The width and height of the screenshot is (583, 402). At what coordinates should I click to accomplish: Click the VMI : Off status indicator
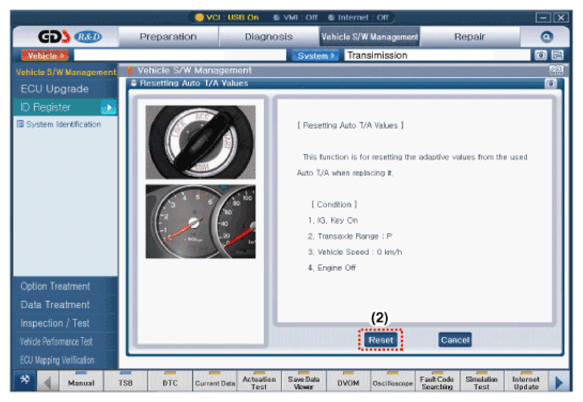point(296,17)
